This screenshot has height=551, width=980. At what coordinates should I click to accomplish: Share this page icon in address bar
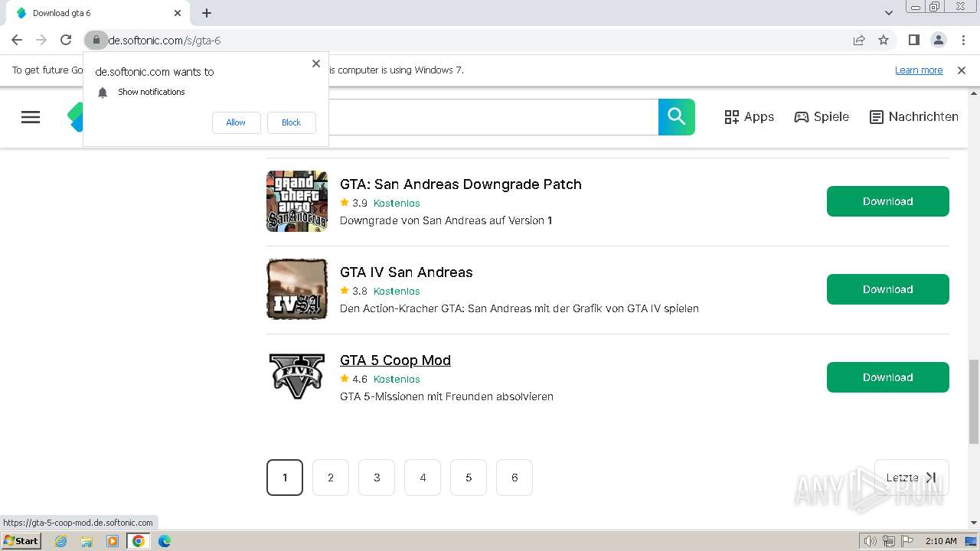coord(859,40)
